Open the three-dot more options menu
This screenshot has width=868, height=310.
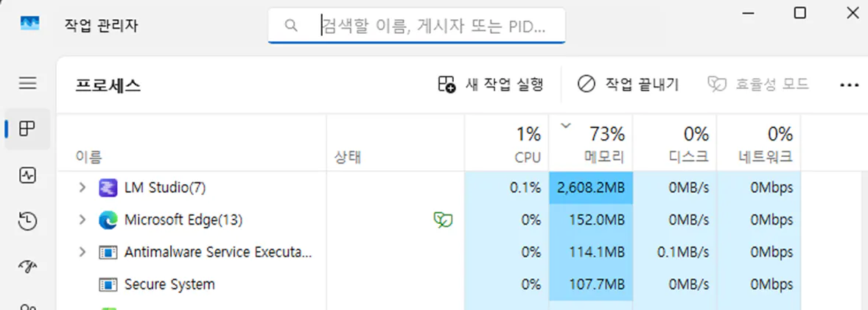[849, 85]
